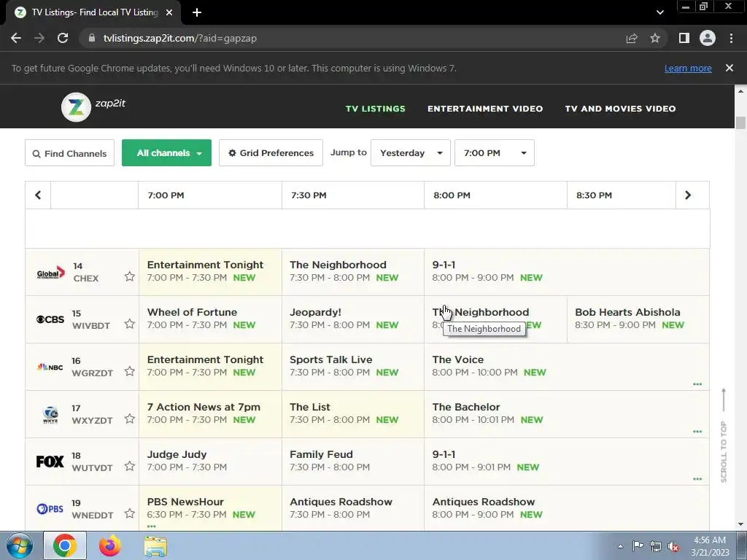Open the Yesterday day dropdown
Image resolution: width=747 pixels, height=560 pixels.
point(411,153)
